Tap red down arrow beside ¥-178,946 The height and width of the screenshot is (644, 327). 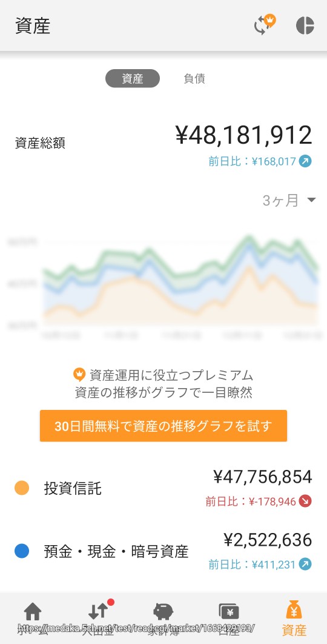pyautogui.click(x=305, y=501)
